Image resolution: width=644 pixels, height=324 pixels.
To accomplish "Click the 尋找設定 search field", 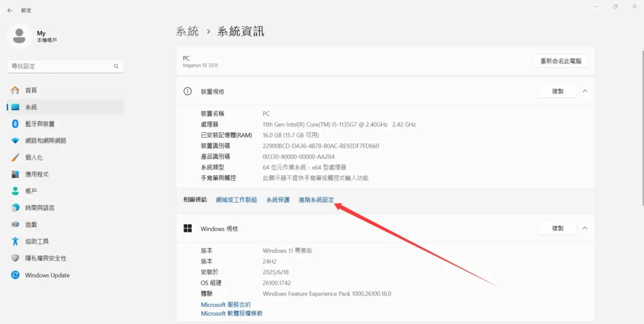I will pyautogui.click(x=65, y=66).
